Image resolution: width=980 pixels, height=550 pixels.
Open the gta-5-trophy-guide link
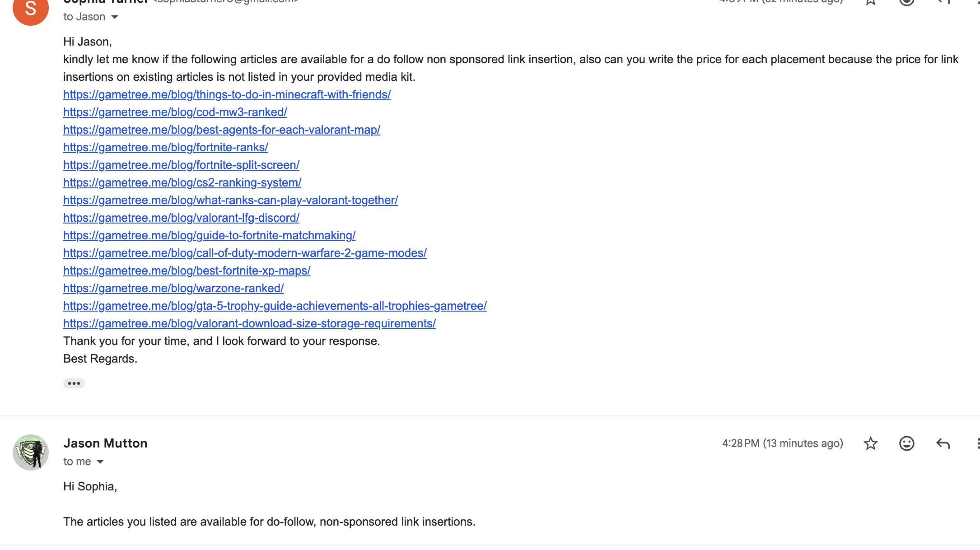click(275, 306)
